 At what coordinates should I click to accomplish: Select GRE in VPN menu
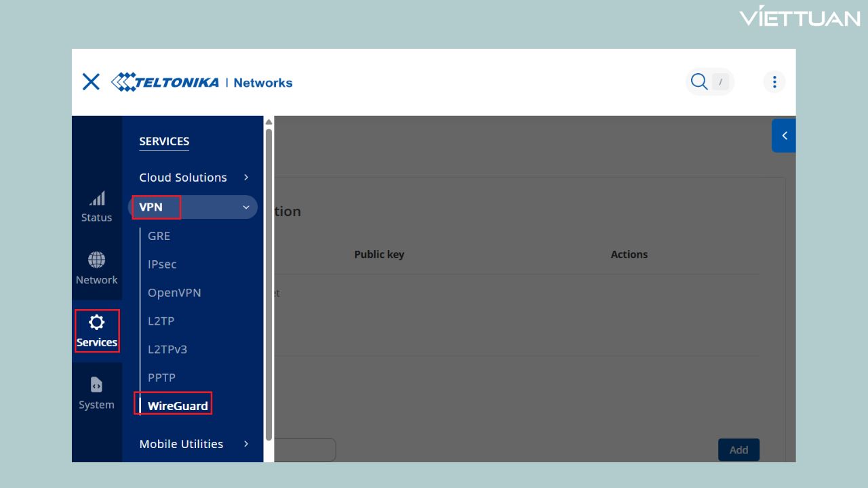tap(159, 236)
